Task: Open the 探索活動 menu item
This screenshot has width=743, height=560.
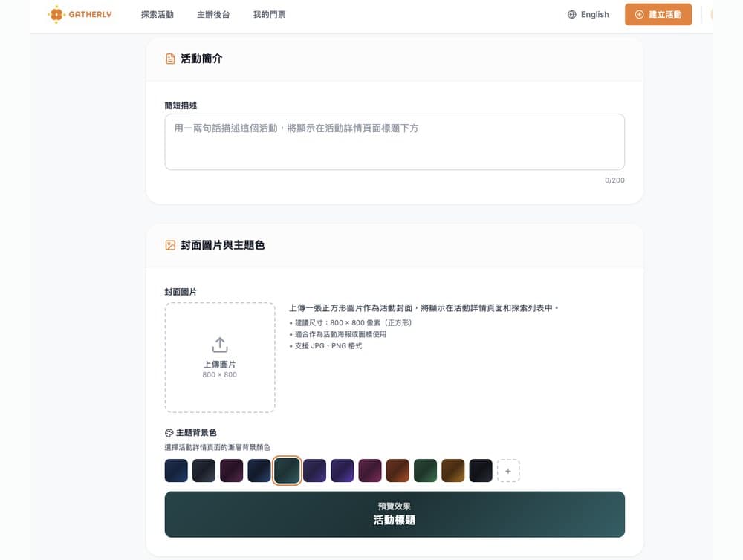Action: (158, 14)
